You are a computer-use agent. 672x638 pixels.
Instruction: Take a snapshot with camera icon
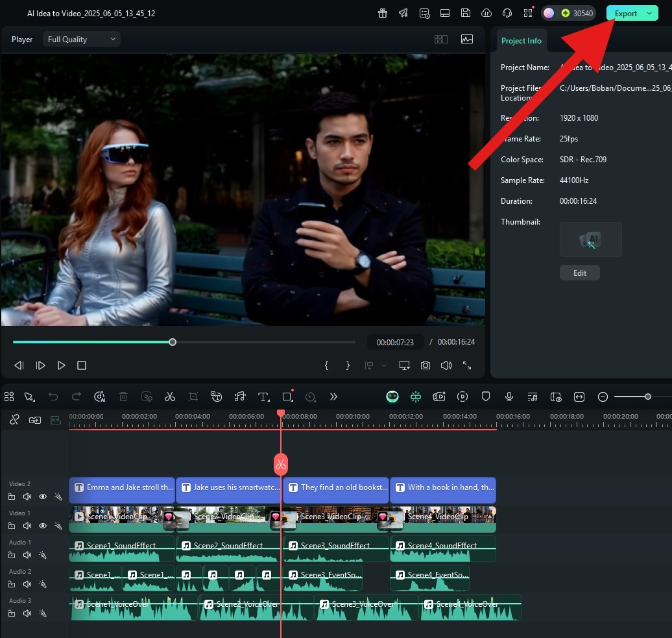425,365
